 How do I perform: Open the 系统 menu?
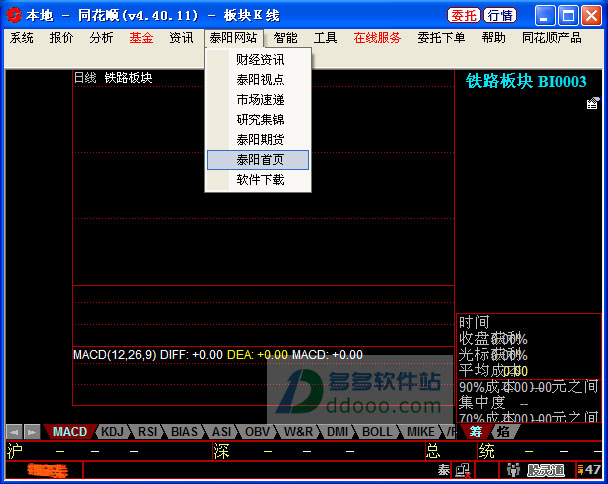pyautogui.click(x=22, y=38)
